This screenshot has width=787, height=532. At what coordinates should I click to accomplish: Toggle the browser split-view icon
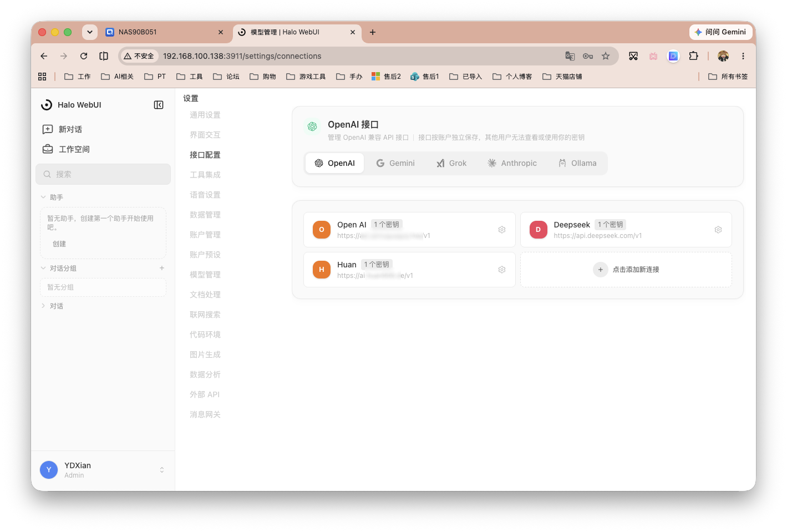click(104, 56)
